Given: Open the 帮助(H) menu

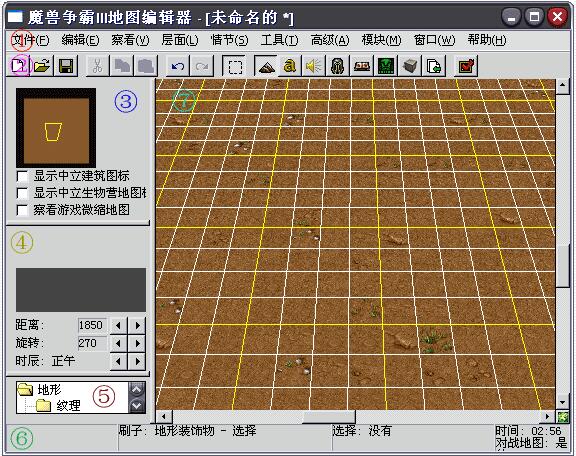Looking at the screenshot, I should [x=487, y=40].
